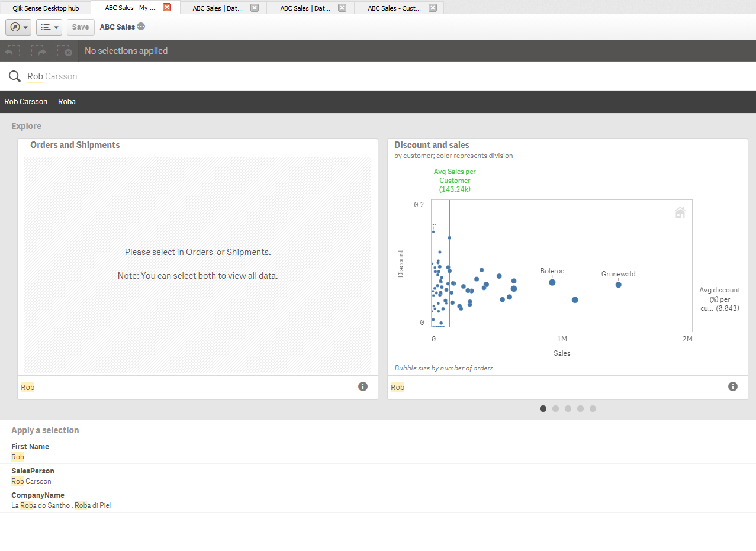756x551 pixels.
Task: Switch to ABC Sales - Cust... tab
Action: [399, 8]
